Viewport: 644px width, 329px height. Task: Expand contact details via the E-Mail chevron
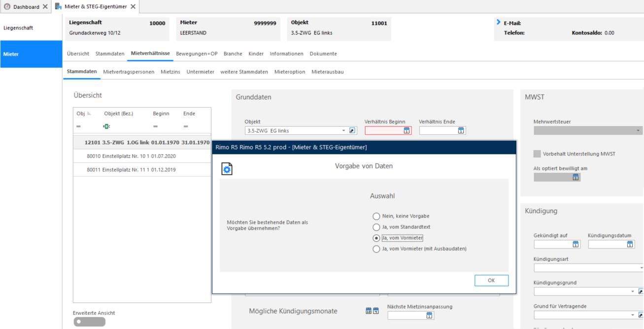pyautogui.click(x=500, y=23)
